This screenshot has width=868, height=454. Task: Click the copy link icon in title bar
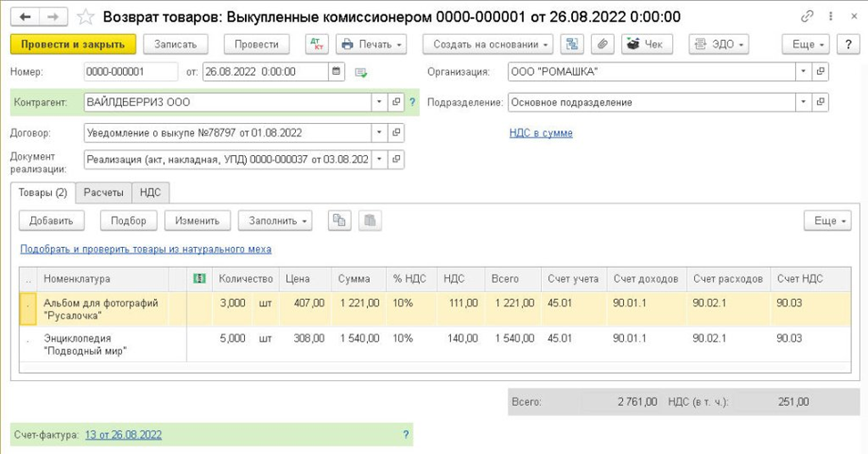807,17
